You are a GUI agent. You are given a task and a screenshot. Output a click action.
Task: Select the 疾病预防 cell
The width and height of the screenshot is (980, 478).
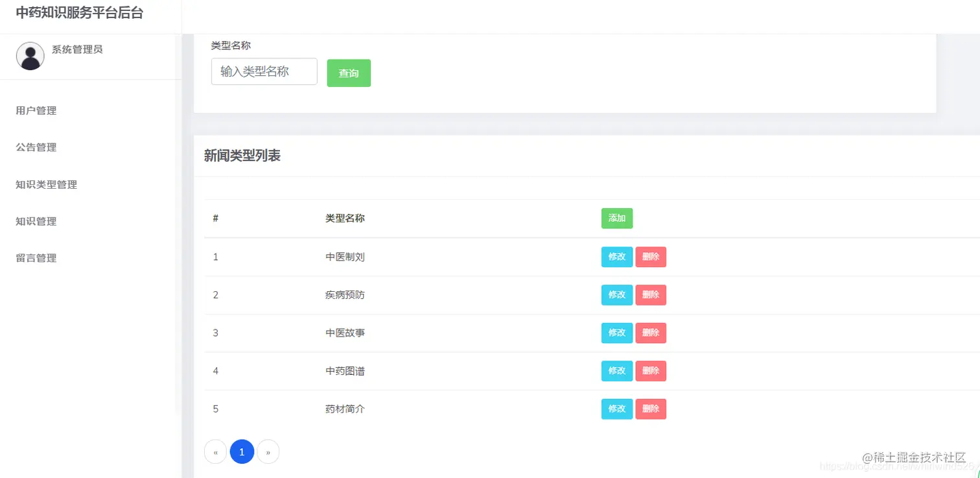345,295
